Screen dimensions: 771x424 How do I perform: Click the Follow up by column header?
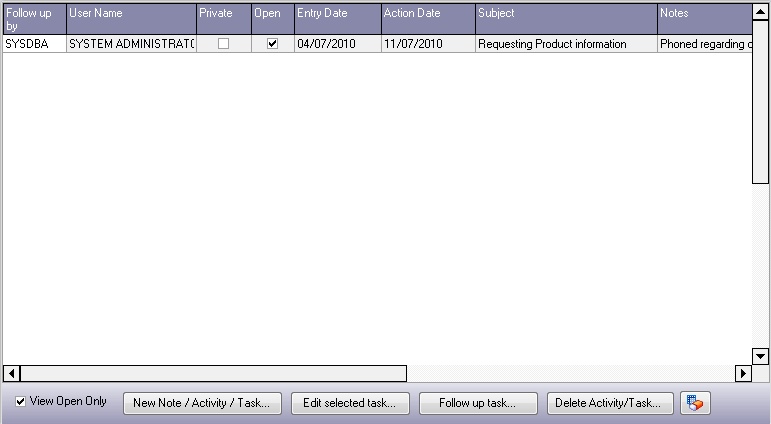[x=33, y=19]
